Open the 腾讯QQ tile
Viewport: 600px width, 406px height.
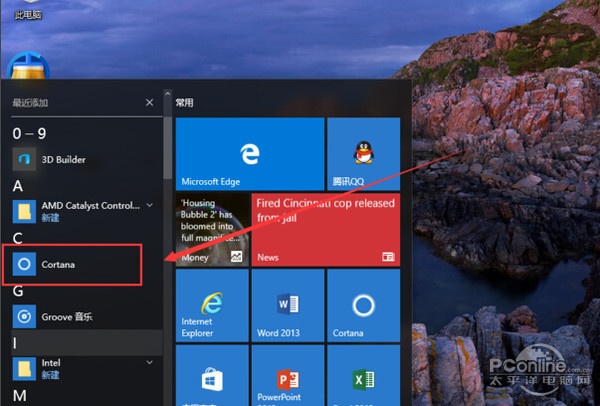(362, 154)
